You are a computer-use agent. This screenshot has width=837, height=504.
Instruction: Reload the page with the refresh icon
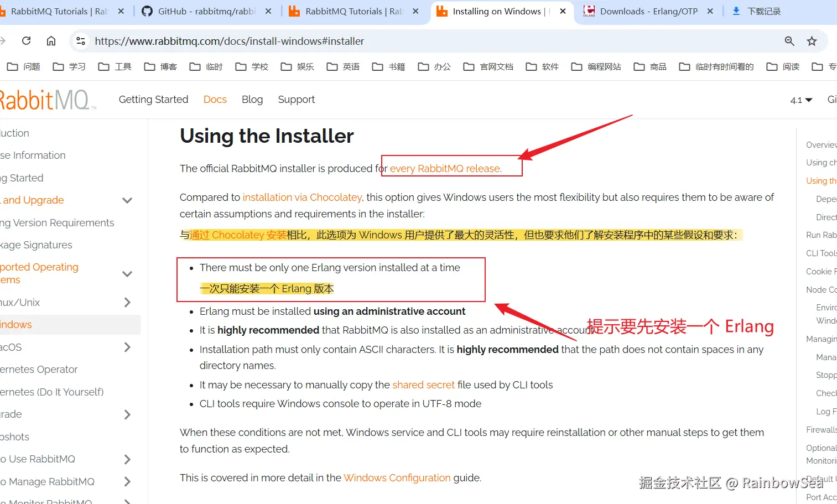pos(26,40)
